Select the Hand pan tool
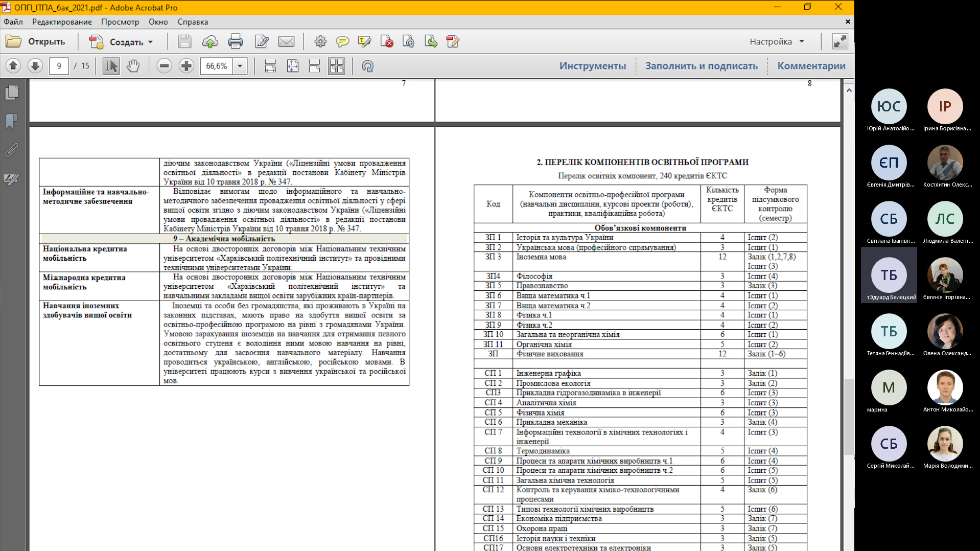This screenshot has width=980, height=551. (x=133, y=66)
